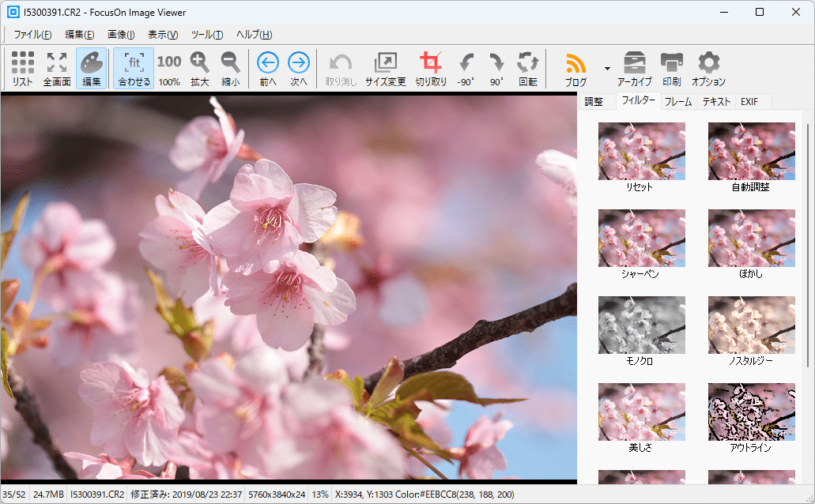815x504 pixels.
Task: Undo last change with 取り消し
Action: pyautogui.click(x=341, y=69)
